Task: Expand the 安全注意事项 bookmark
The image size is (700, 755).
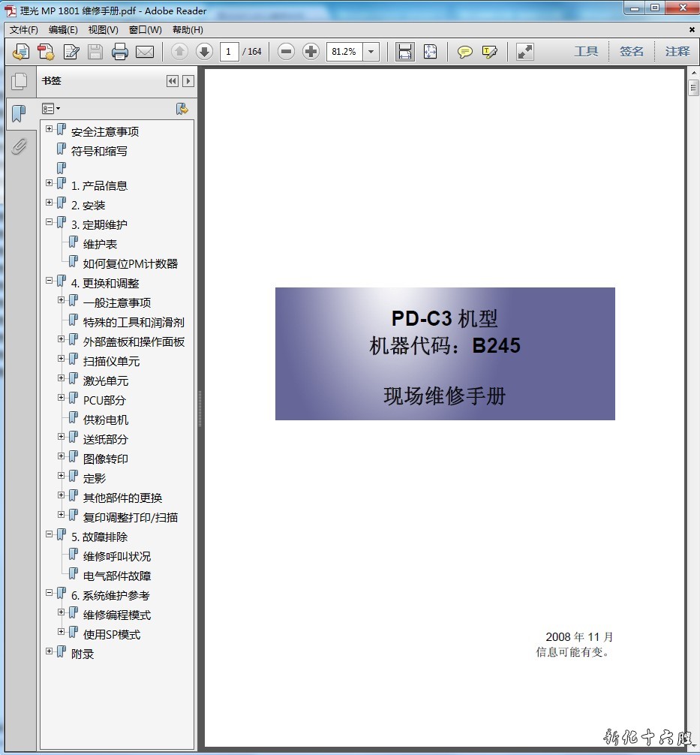Action: pyautogui.click(x=50, y=129)
